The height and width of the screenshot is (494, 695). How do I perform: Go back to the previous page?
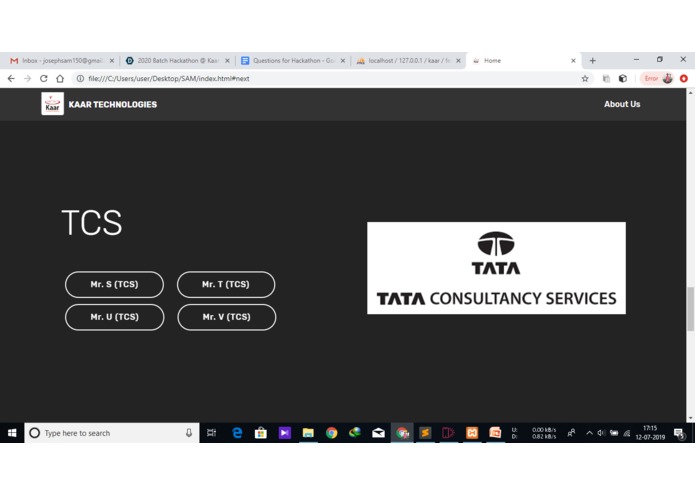point(11,78)
